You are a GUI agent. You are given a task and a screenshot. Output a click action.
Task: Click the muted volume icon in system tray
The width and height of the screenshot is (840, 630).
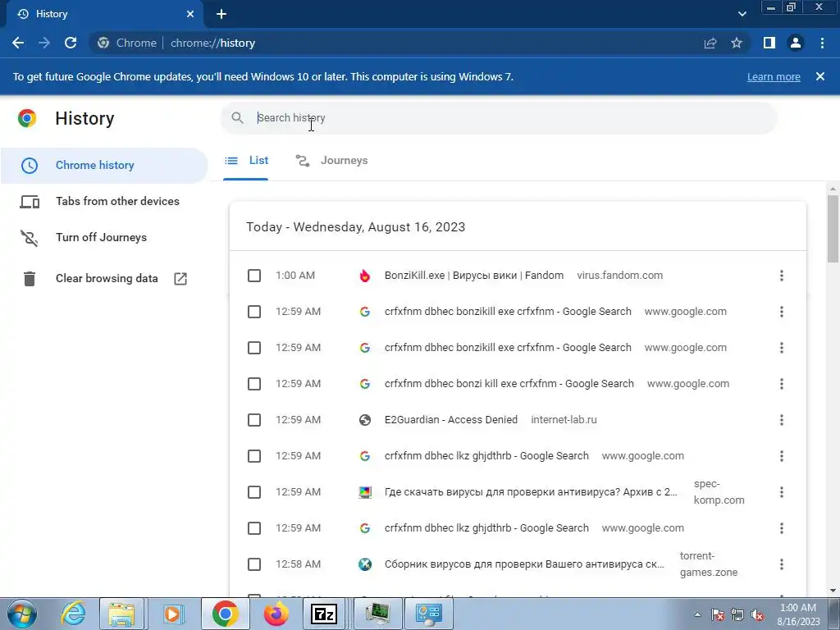point(757,615)
